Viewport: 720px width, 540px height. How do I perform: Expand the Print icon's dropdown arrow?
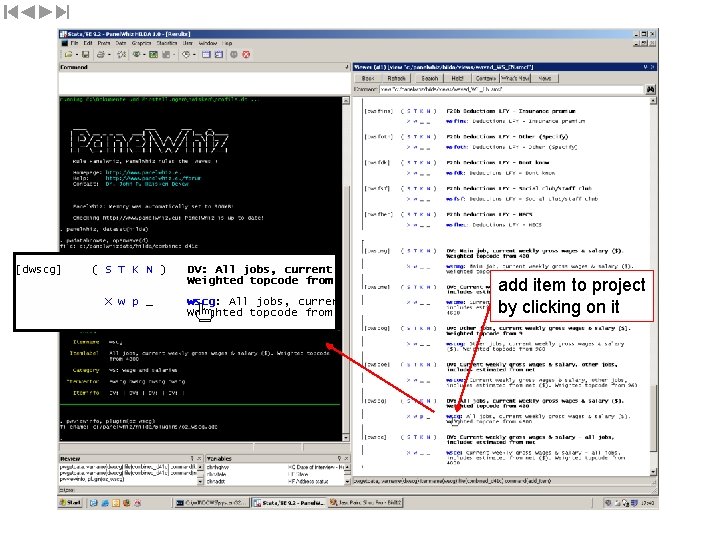point(109,55)
